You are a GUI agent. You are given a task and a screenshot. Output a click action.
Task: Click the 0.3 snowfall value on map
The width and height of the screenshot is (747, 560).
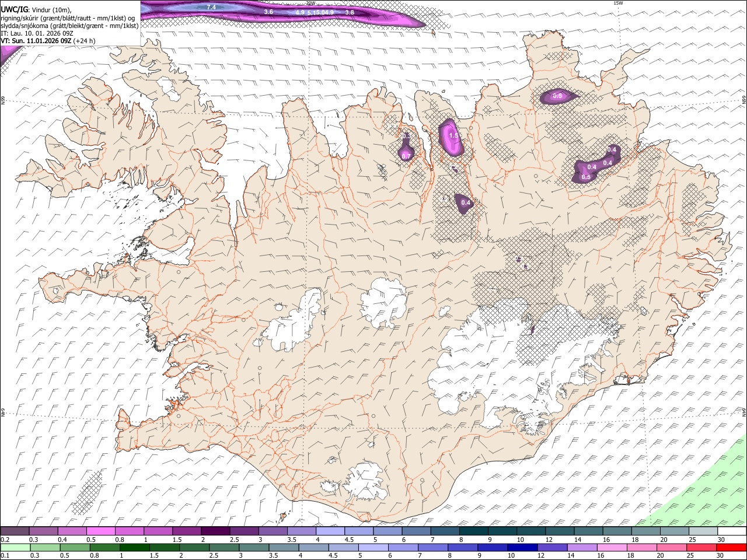[407, 136]
